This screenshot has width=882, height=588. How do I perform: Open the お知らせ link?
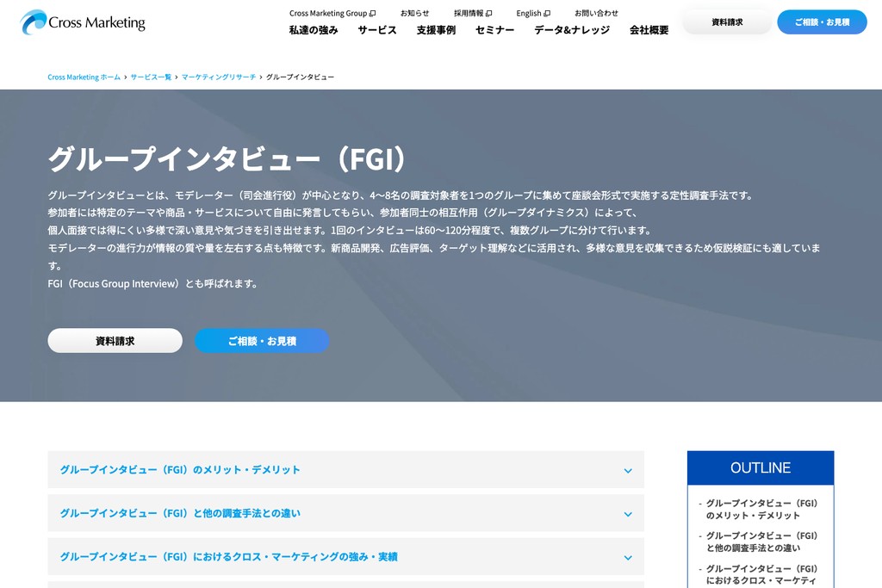pos(414,13)
